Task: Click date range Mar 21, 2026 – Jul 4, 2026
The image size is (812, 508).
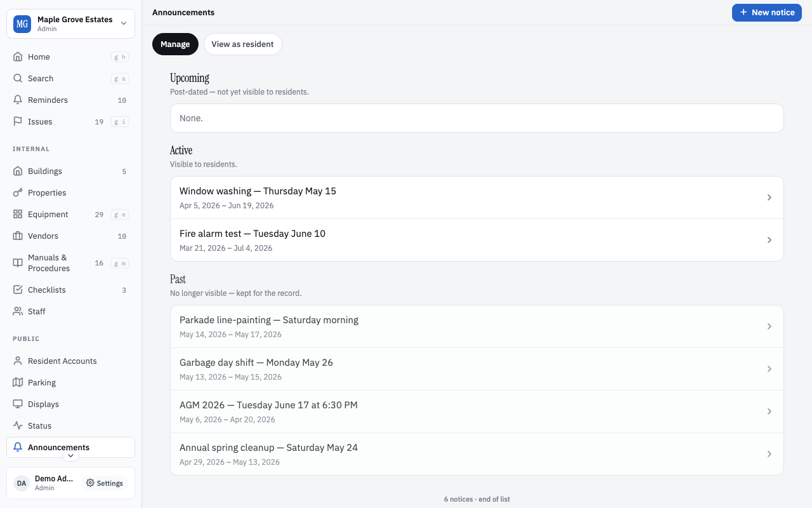Action: coord(226,248)
